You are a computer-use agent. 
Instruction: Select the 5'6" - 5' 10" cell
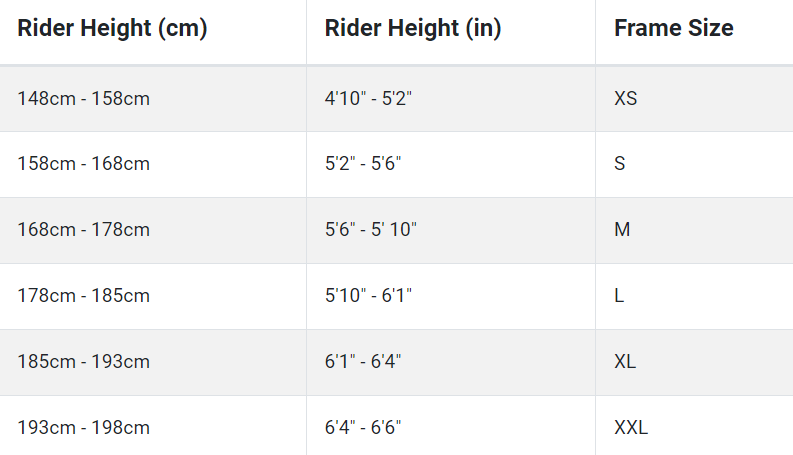[x=451, y=231]
